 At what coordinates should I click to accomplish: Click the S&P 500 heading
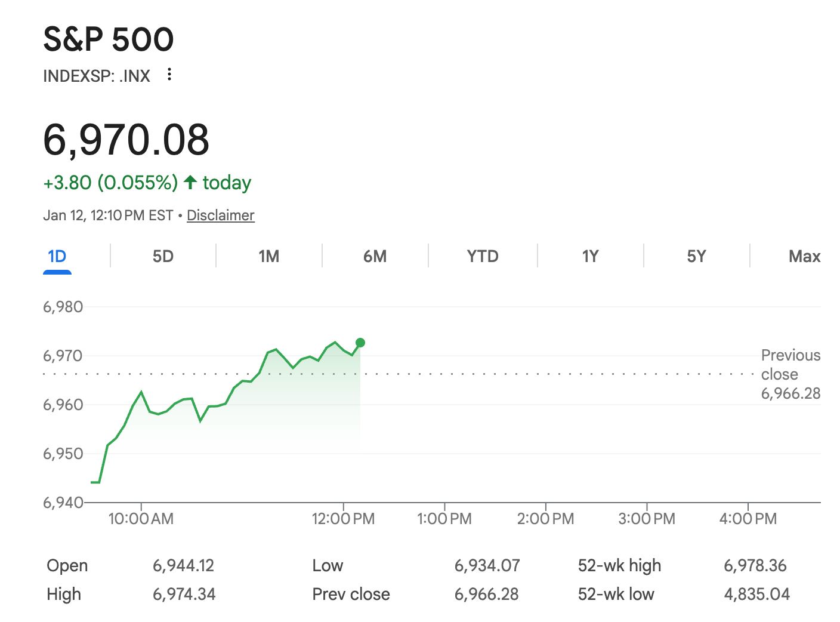(109, 39)
